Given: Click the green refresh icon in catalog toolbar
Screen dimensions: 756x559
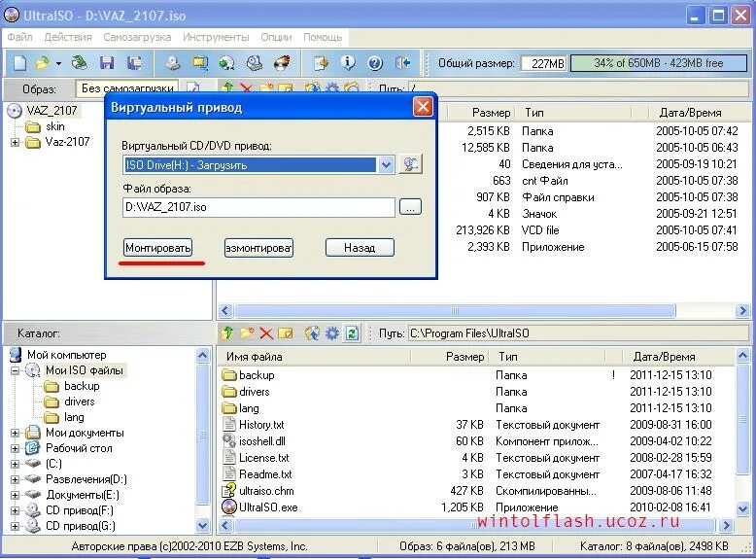Looking at the screenshot, I should [x=352, y=332].
